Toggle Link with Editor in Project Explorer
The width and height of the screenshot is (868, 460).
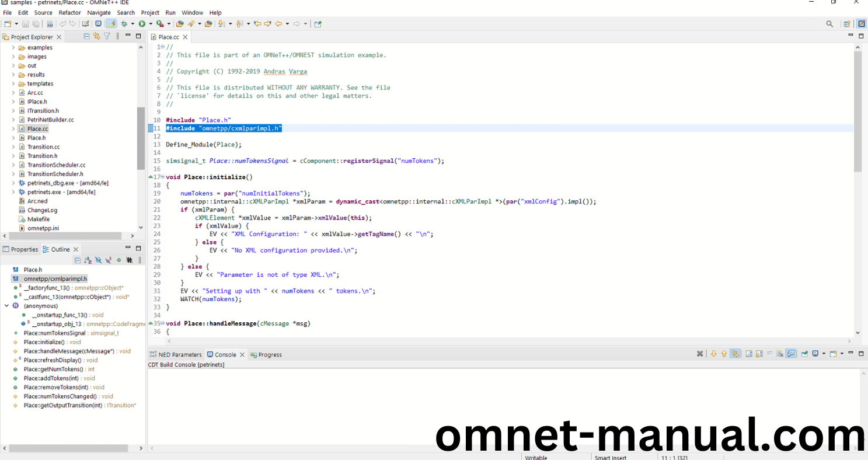tap(97, 36)
